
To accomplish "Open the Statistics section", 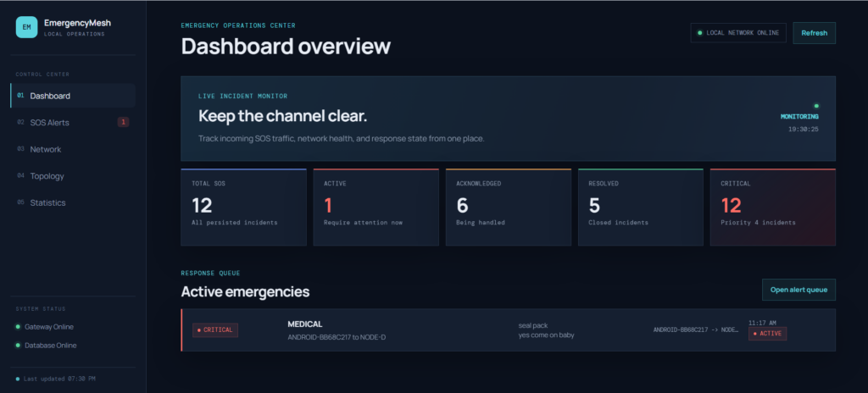I will (x=73, y=202).
